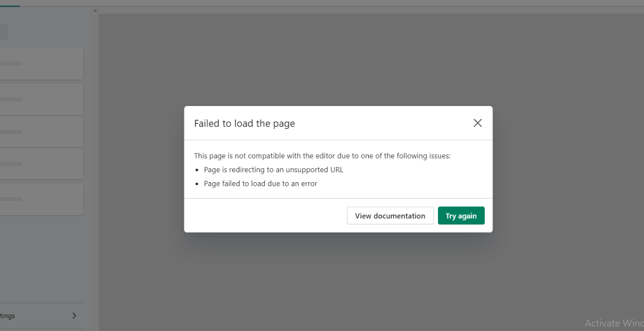This screenshot has width=644, height=331.
Task: Click the "Failed to load the page" heading
Action: pyautogui.click(x=244, y=123)
